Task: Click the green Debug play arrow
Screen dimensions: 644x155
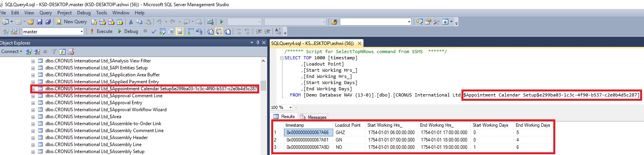Action: pos(120,31)
